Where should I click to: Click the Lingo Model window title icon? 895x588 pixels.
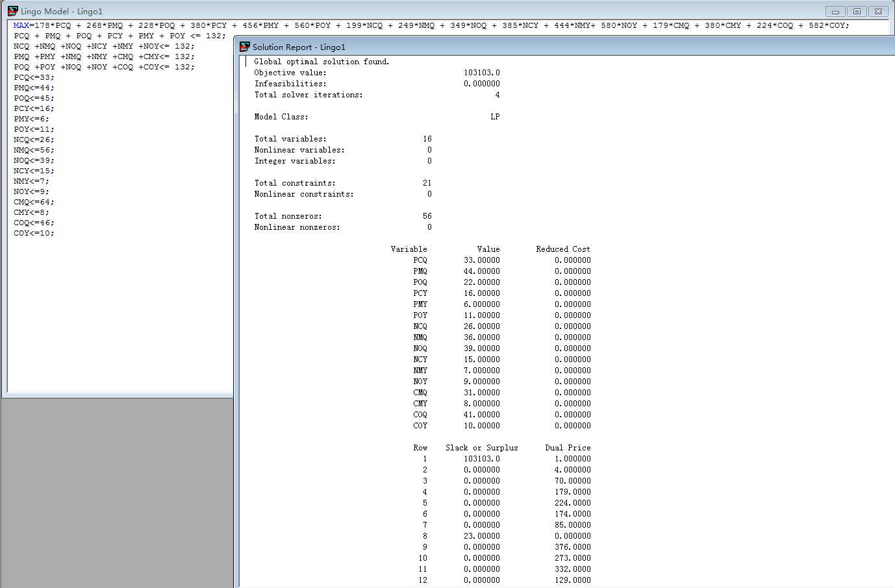[x=12, y=11]
